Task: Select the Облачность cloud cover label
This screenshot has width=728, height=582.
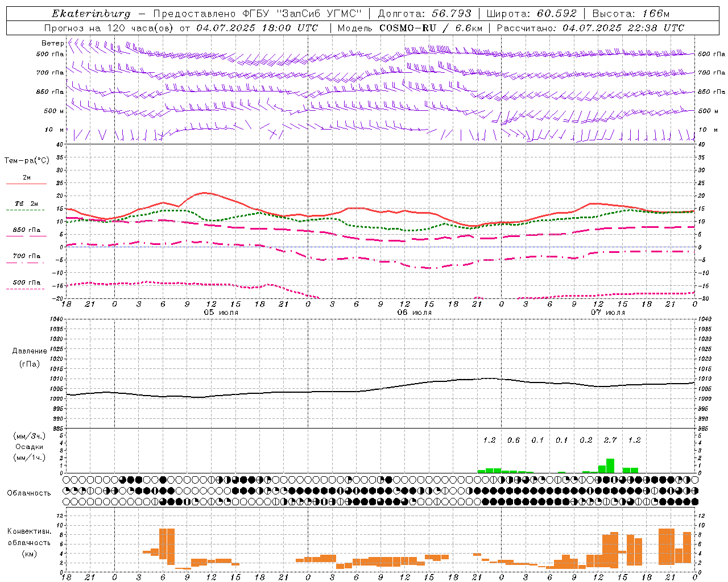Action: click(29, 493)
